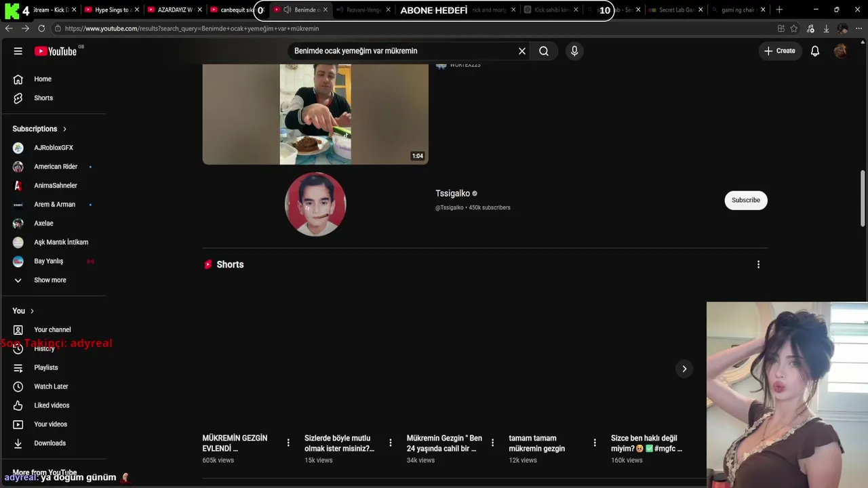Switch to the Hype Sings browser tab
Viewport: 868px width, 488px height.
pos(112,9)
